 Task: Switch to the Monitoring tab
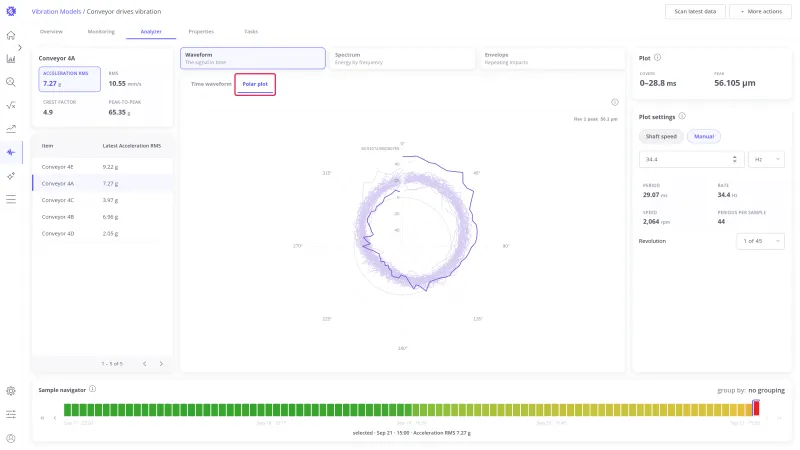click(101, 32)
